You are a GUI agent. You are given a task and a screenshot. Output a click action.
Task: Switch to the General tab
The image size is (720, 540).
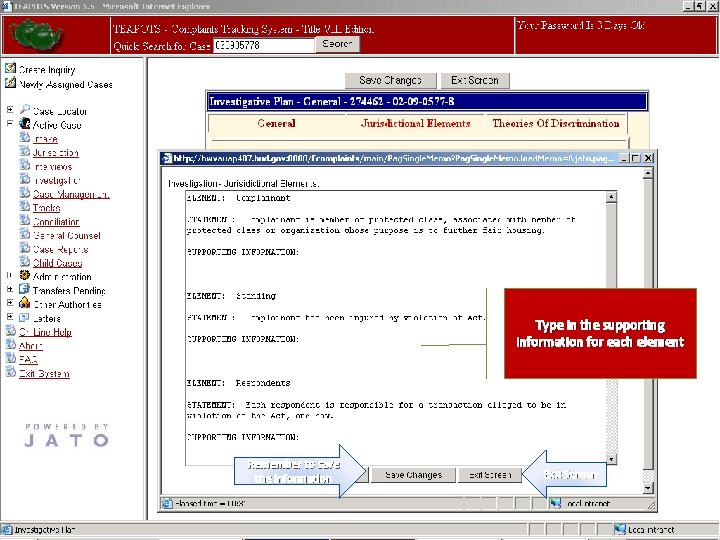click(x=276, y=124)
